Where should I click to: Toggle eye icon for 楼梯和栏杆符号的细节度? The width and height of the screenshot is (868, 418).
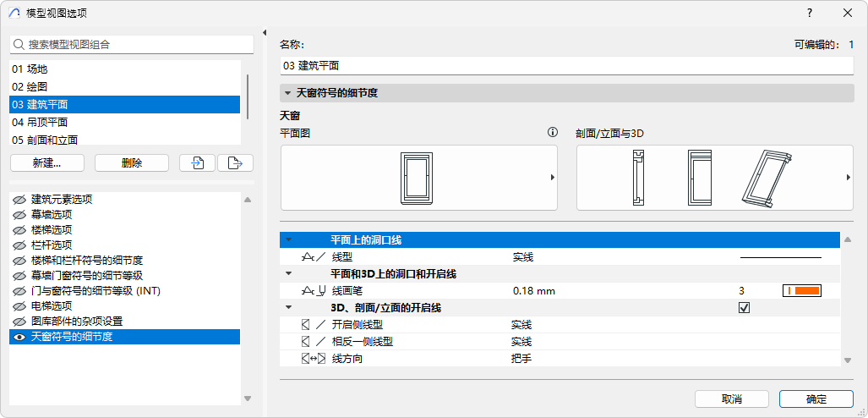pyautogui.click(x=19, y=261)
